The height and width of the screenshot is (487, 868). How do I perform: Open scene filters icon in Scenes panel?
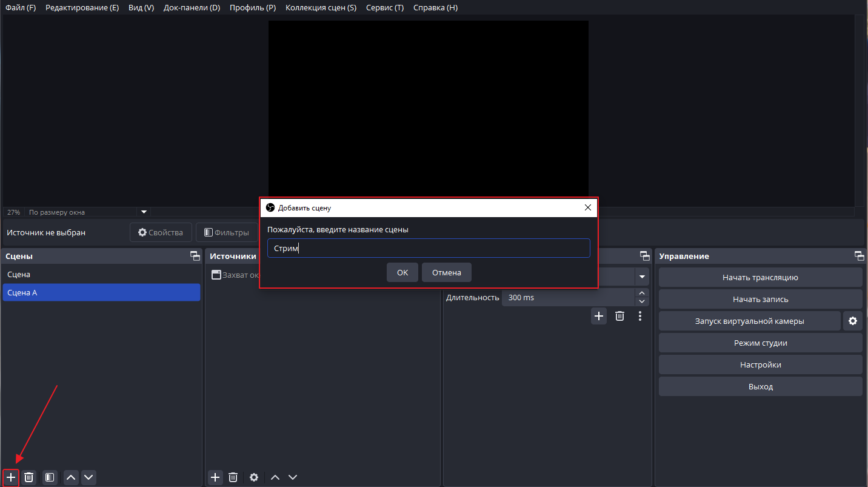coord(50,477)
